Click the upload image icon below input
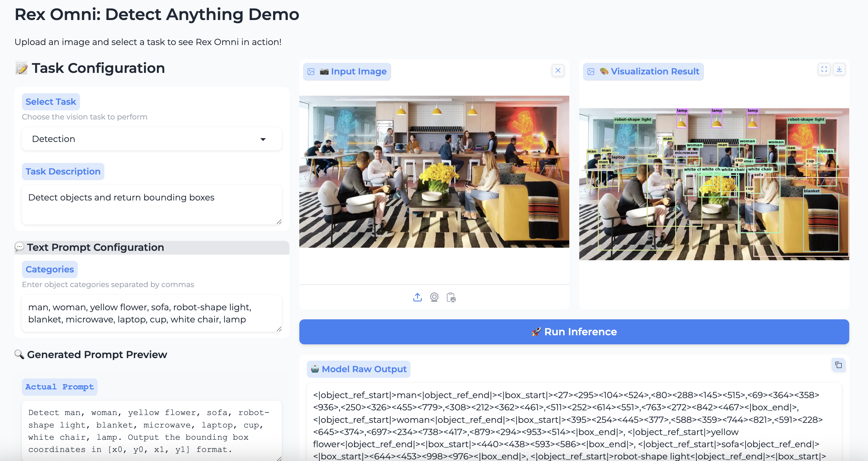 (x=417, y=297)
